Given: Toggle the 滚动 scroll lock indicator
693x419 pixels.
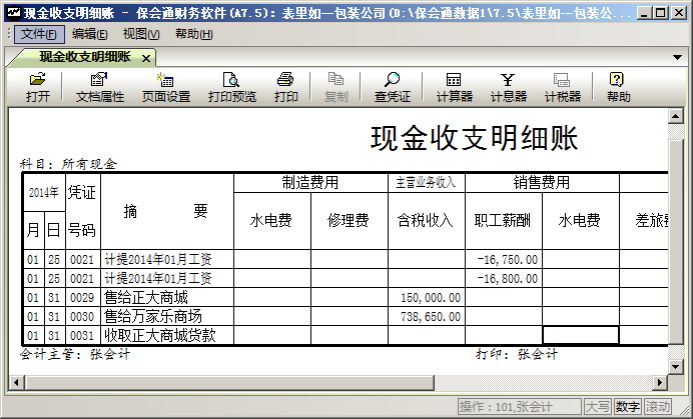Looking at the screenshot, I should [658, 407].
